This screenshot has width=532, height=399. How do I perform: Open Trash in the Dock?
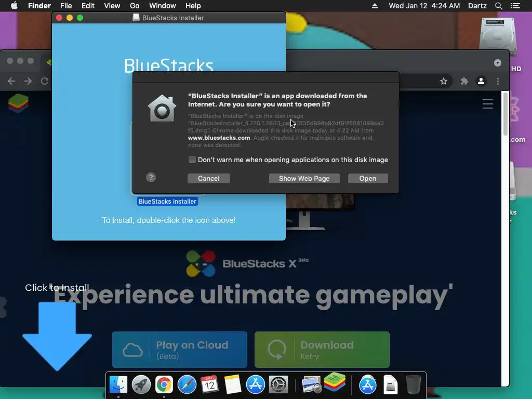tap(413, 384)
